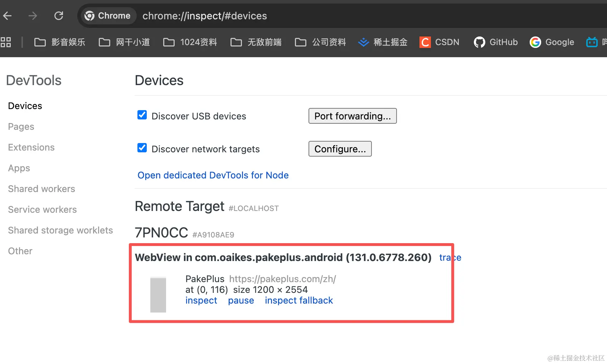The image size is (607, 364).
Task: Open the 公司资料 bookmark folder
Action: (x=320, y=42)
